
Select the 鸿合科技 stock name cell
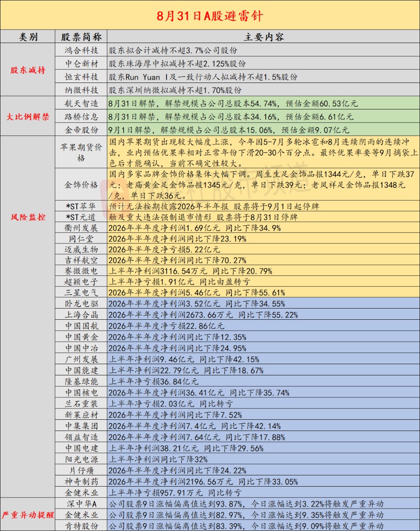81,50
